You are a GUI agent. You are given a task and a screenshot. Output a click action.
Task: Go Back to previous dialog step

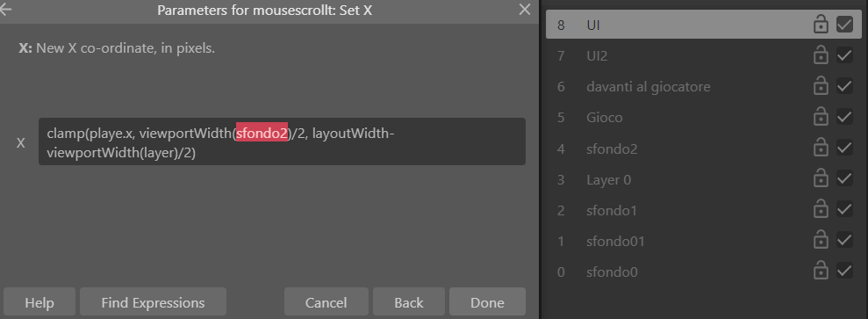point(408,303)
